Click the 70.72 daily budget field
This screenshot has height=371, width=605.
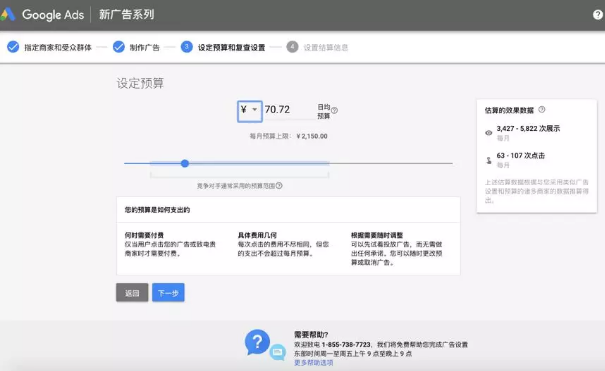289,110
